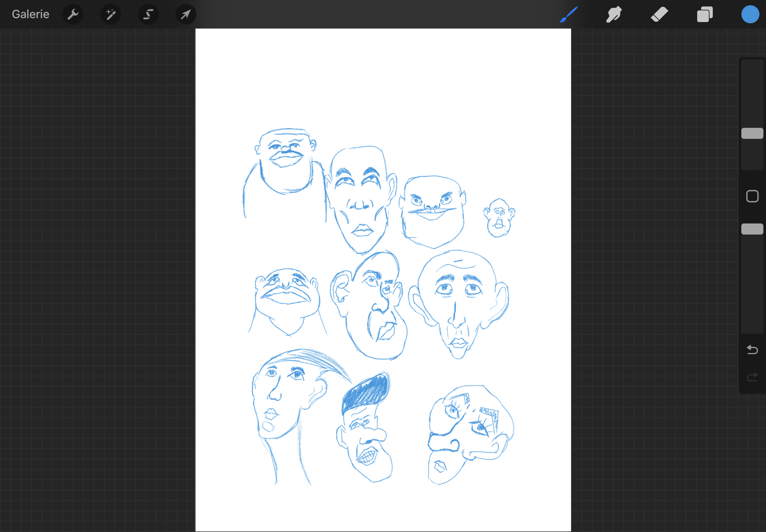
Task: Click the brush size slider handle
Action: pyautogui.click(x=752, y=133)
